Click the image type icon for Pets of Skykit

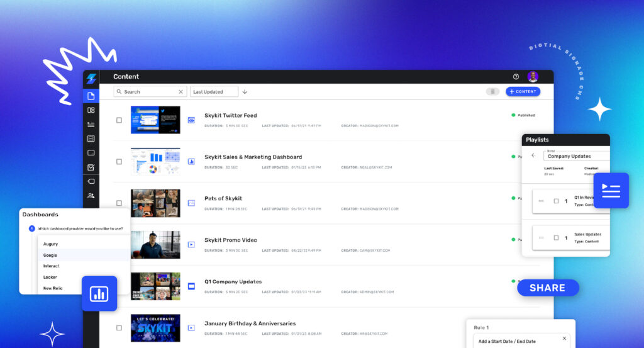pyautogui.click(x=191, y=203)
